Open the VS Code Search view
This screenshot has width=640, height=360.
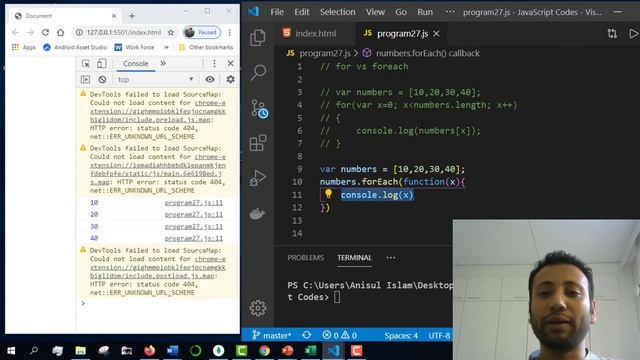point(258,73)
